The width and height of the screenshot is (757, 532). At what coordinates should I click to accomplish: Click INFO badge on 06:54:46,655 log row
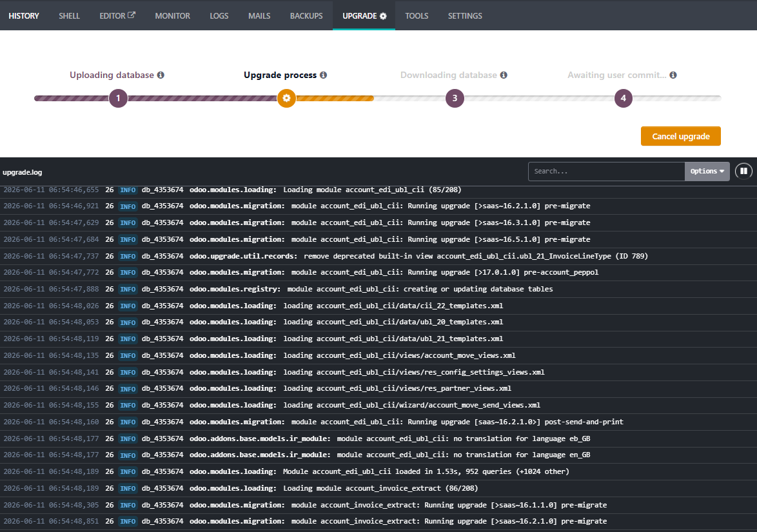[x=128, y=190]
